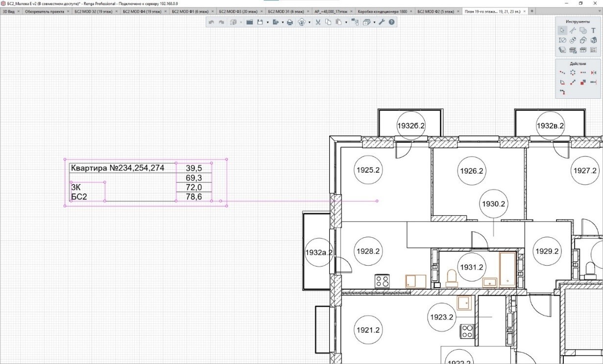This screenshot has width=603, height=364.
Task: Expand the save options dropdown arrow
Action: (267, 22)
